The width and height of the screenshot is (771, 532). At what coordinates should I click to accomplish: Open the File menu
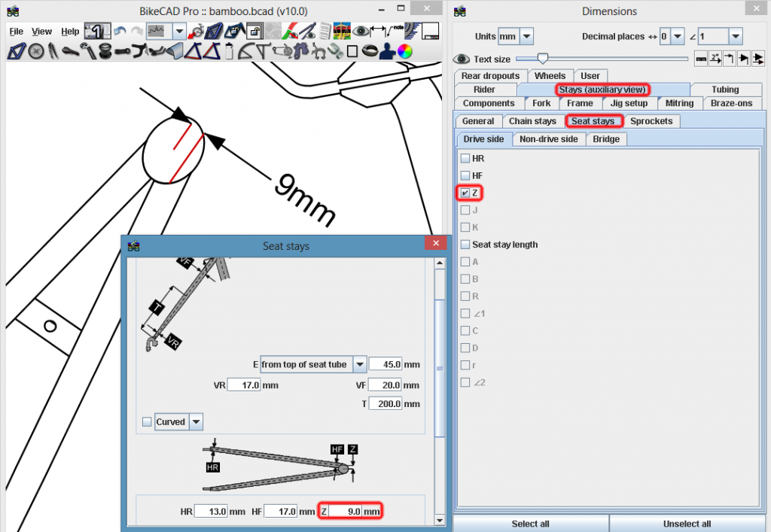pos(17,32)
